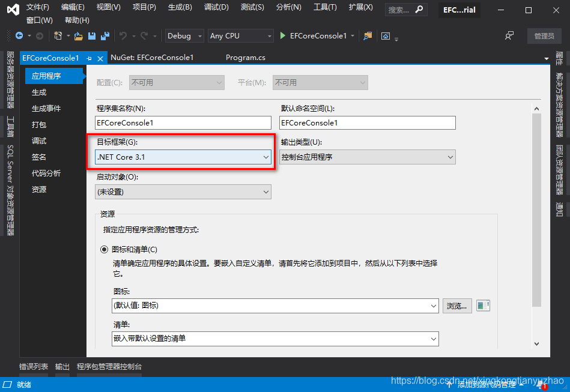Click the Visual Studio logo icon
Viewport: 570px width, 392px height.
coord(13,9)
